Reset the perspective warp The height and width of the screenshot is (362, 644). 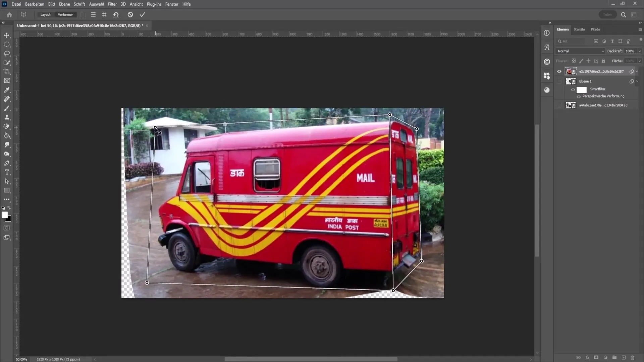click(x=116, y=15)
